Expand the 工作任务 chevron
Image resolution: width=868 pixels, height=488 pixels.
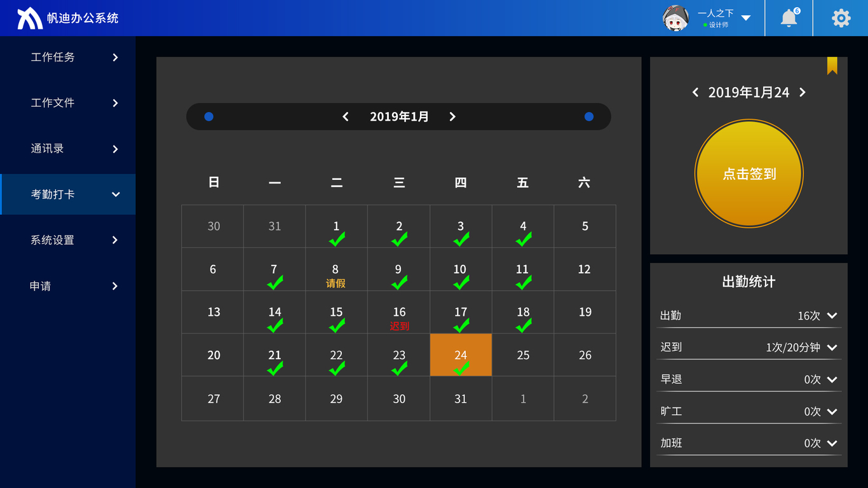point(115,57)
